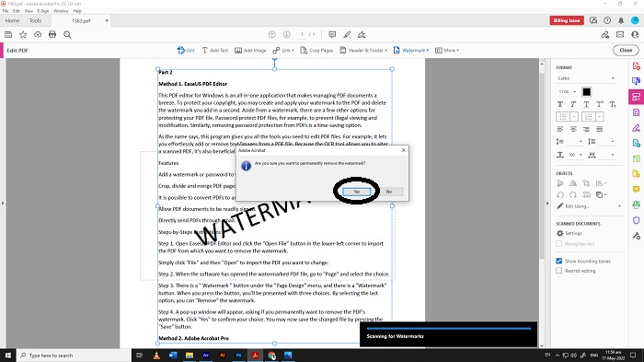
Task: Expand the bulleted list dropdown arrow
Action: pos(574,117)
